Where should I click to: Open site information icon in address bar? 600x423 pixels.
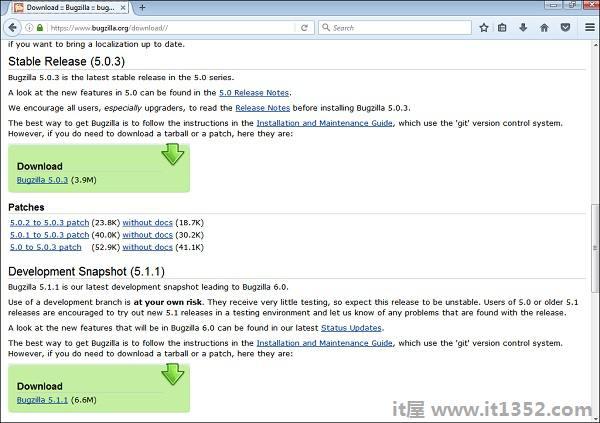click(x=29, y=28)
